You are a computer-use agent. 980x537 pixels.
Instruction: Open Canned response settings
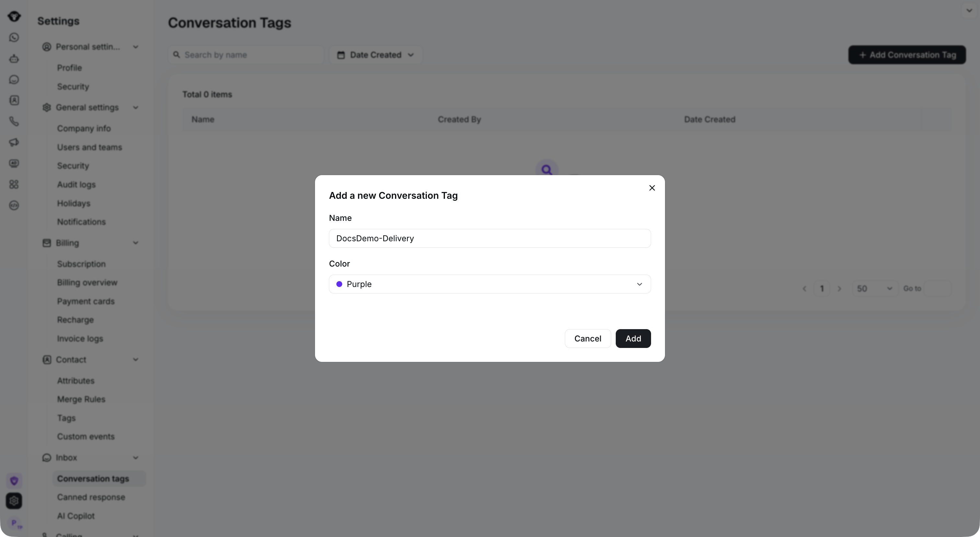(x=91, y=497)
